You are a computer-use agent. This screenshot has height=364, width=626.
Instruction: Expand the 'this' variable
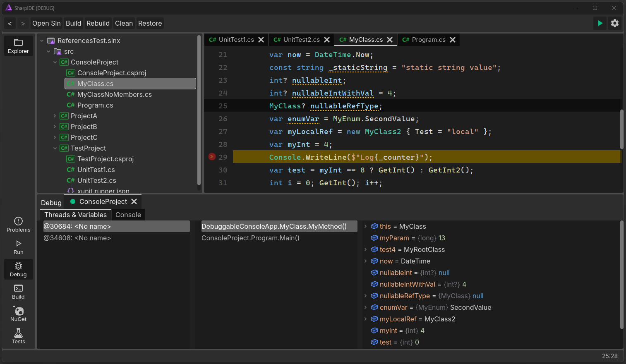[366, 226]
